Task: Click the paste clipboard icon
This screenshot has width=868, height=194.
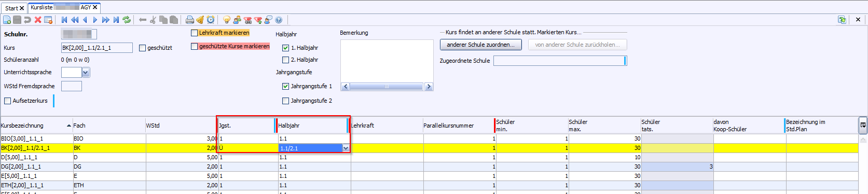Action: click(x=174, y=20)
